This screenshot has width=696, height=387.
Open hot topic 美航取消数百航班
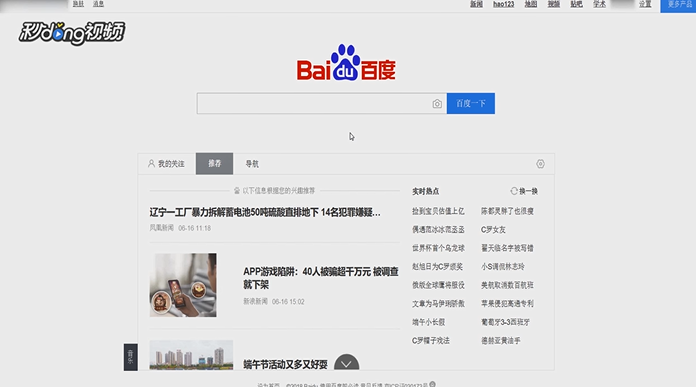tap(507, 285)
